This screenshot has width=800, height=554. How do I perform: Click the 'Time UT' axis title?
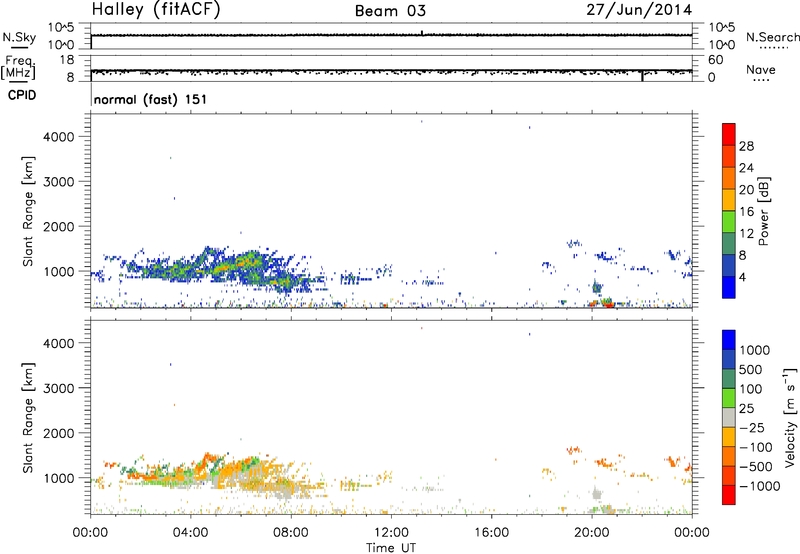coord(391,548)
